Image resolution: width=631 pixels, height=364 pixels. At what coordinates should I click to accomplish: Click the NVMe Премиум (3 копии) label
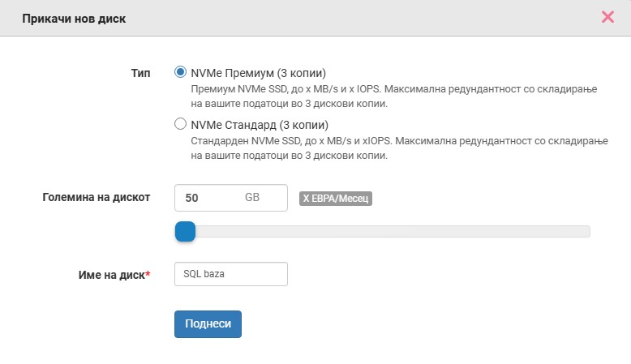coord(259,73)
